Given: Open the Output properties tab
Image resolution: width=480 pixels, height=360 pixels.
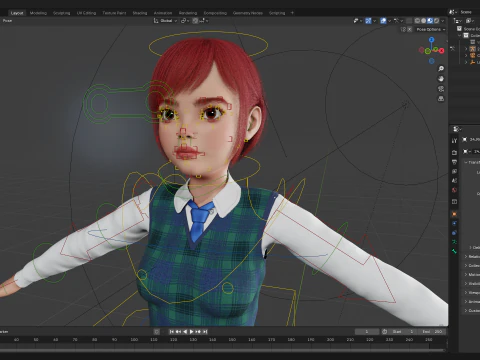Looking at the screenshot, I should coord(454,162).
